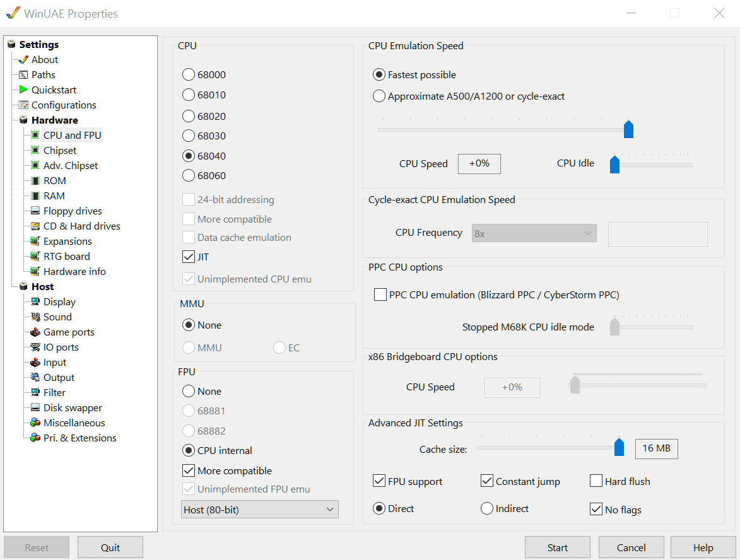The height and width of the screenshot is (560, 740).
Task: Collapse the Settings tree root
Action: (11, 44)
